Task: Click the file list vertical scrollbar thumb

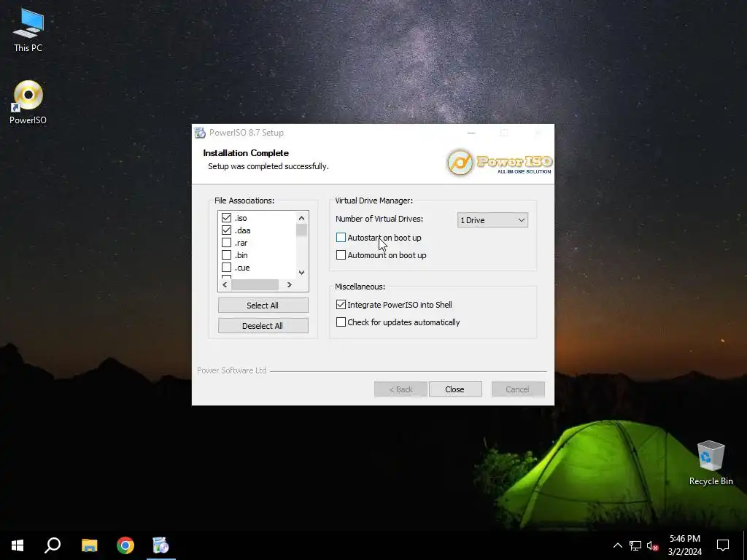Action: point(301,230)
